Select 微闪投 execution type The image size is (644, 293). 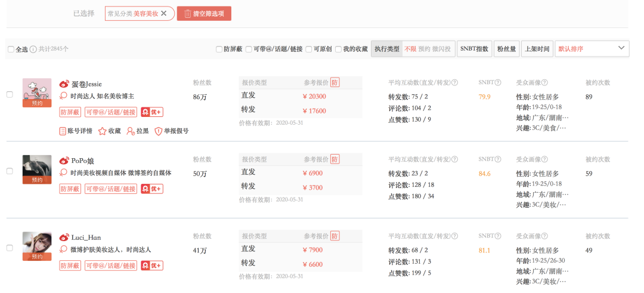point(441,49)
